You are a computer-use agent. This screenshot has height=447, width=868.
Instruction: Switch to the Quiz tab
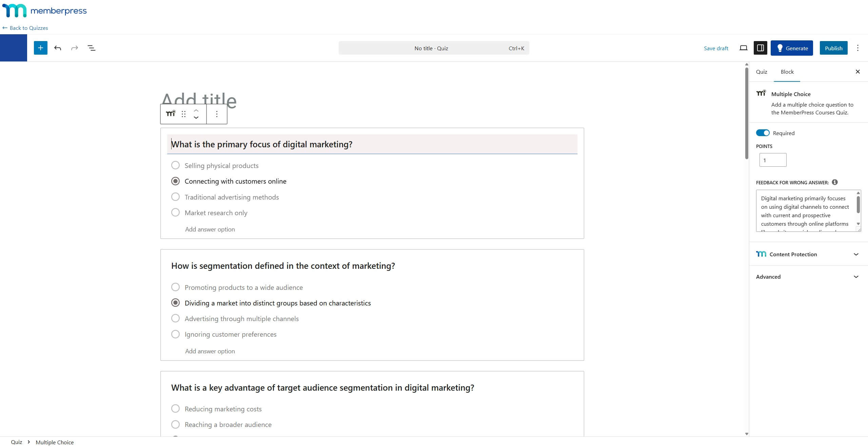(x=761, y=72)
